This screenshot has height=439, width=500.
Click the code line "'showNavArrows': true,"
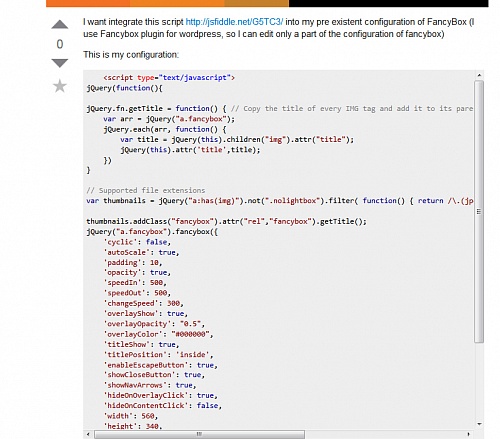point(150,385)
